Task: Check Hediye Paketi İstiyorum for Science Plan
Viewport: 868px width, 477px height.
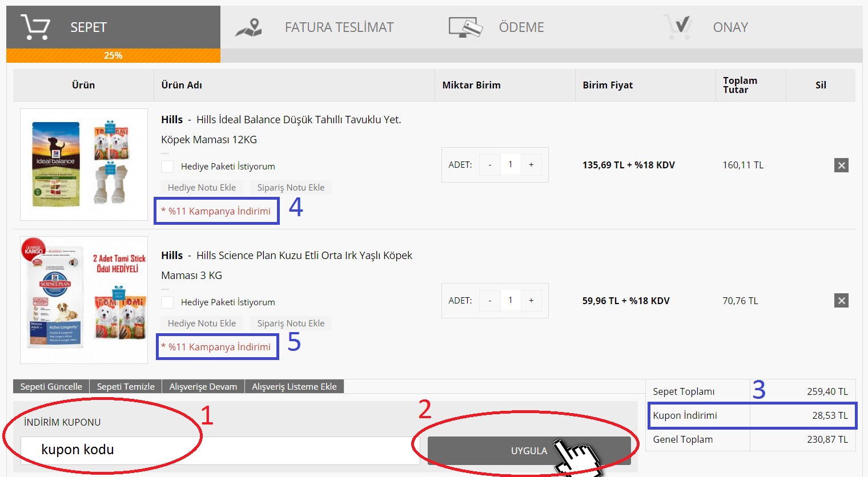Action: [x=167, y=302]
